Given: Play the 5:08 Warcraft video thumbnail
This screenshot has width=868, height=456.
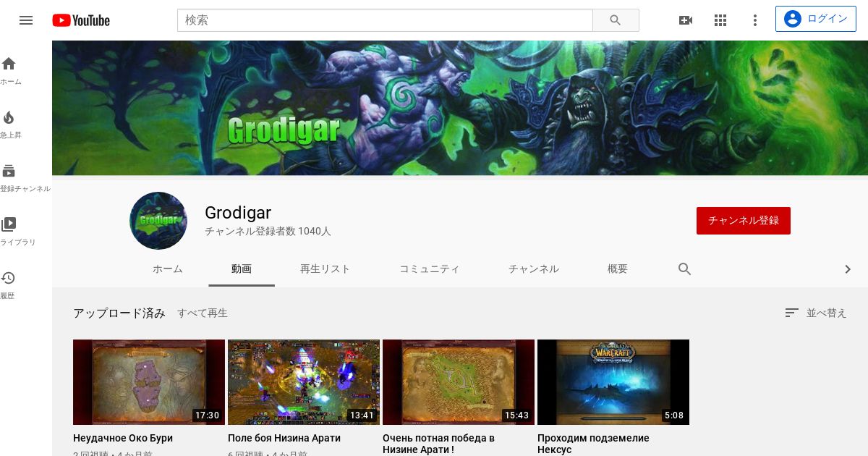Looking at the screenshot, I should [613, 382].
